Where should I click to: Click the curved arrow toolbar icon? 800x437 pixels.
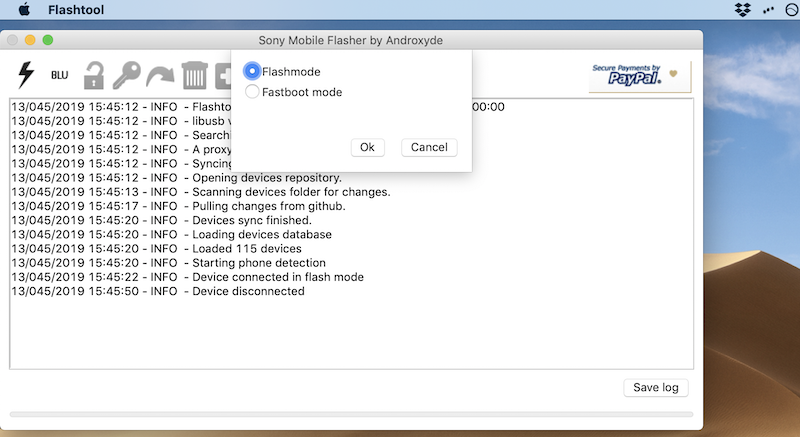(160, 76)
